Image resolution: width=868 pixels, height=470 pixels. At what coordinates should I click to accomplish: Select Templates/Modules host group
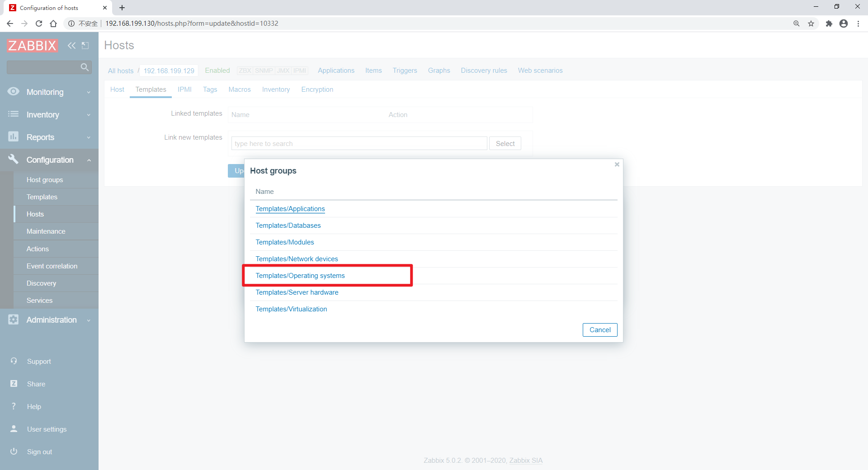[285, 242]
